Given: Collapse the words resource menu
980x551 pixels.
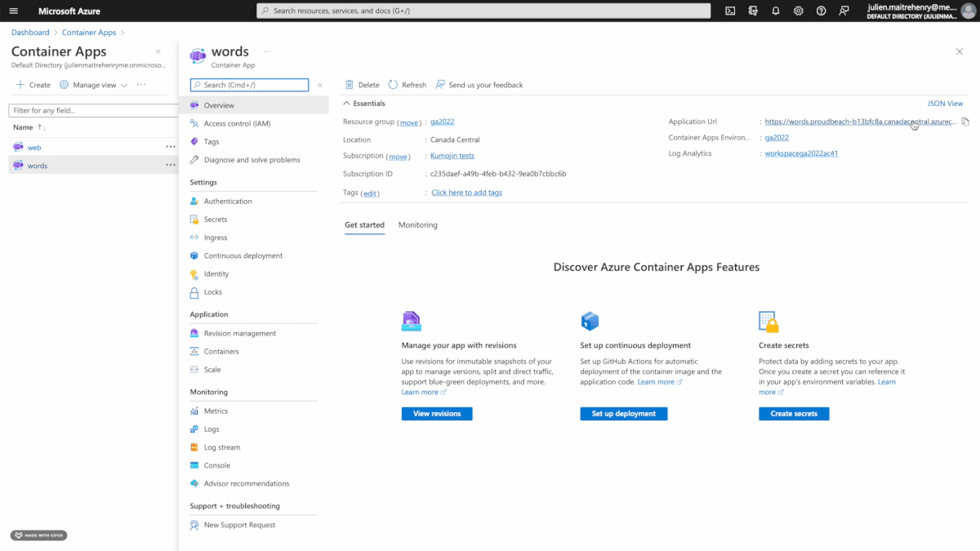Looking at the screenshot, I should coord(320,85).
